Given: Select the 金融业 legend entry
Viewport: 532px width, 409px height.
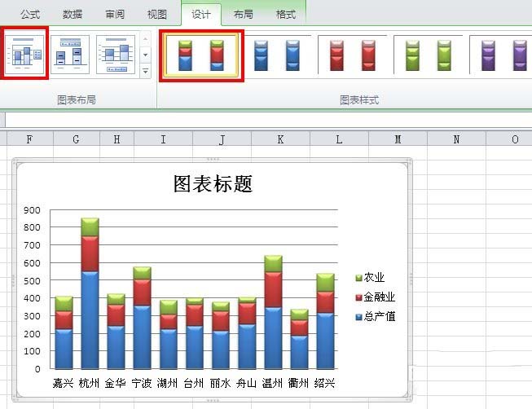Looking at the screenshot, I should pyautogui.click(x=375, y=297).
